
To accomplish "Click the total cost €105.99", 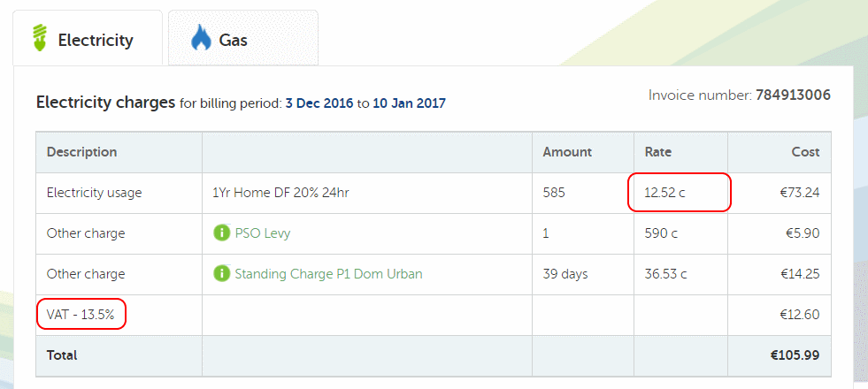I will point(795,355).
